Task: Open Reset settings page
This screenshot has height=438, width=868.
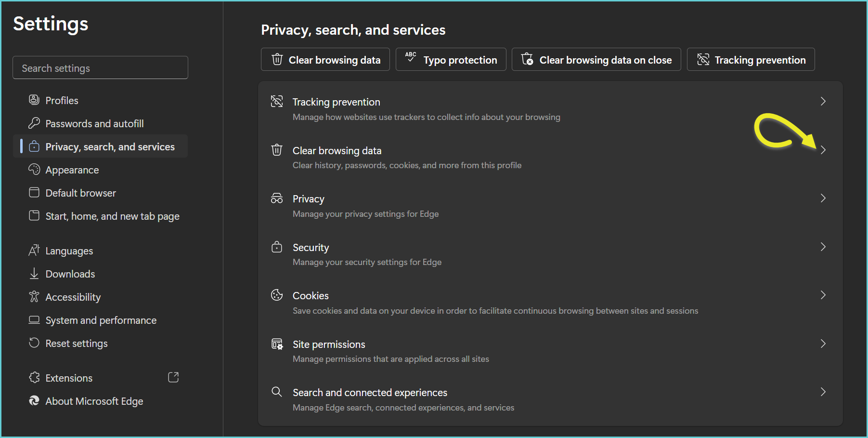Action: (x=100, y=343)
